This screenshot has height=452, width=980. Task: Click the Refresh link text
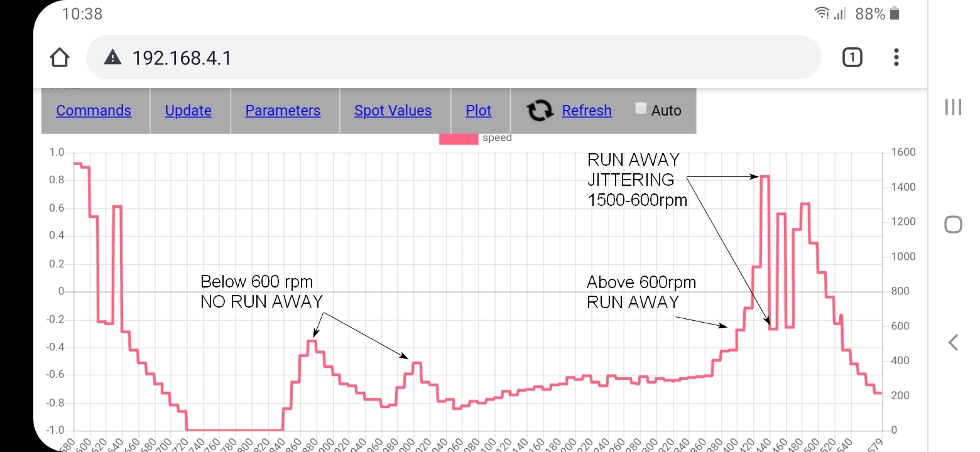pyautogui.click(x=586, y=110)
